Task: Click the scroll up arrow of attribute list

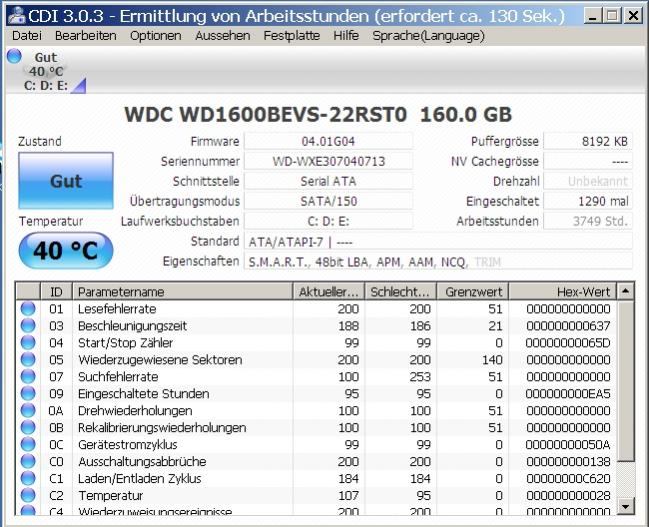Action: pos(625,291)
